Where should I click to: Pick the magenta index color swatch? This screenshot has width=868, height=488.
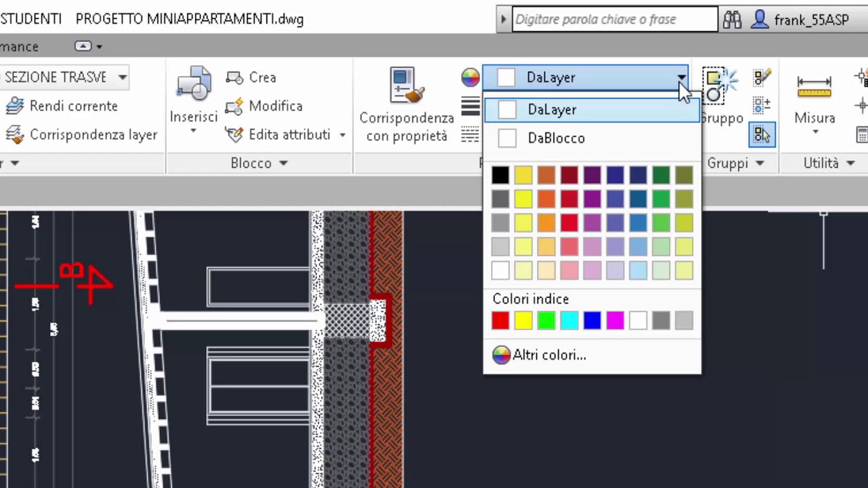coord(616,321)
